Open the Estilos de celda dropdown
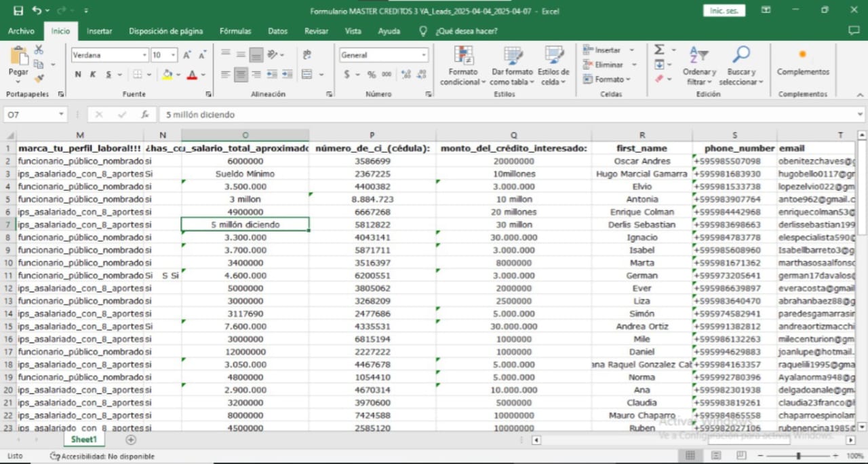 (x=553, y=66)
